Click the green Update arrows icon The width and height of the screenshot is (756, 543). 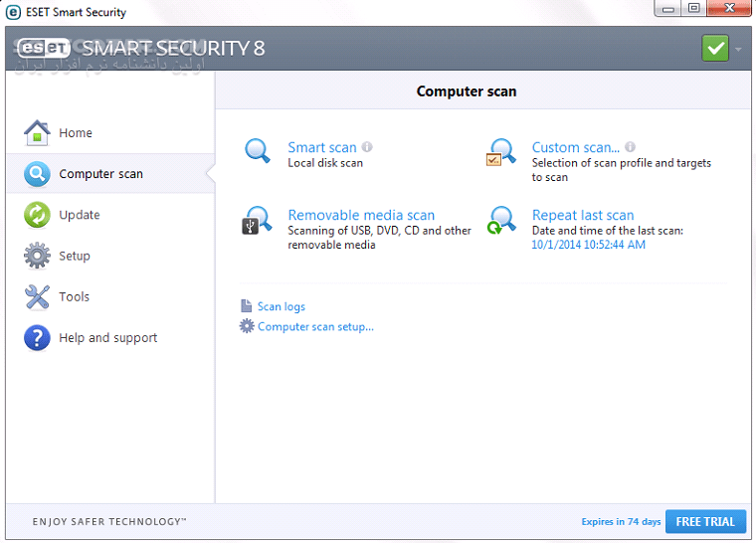tap(37, 215)
